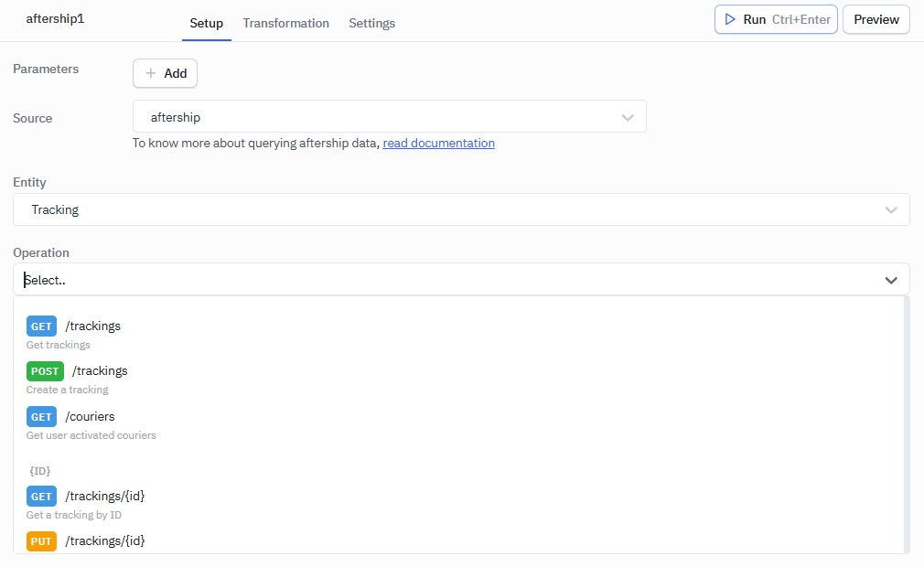
Task: Run the query with Run button
Action: [776, 19]
